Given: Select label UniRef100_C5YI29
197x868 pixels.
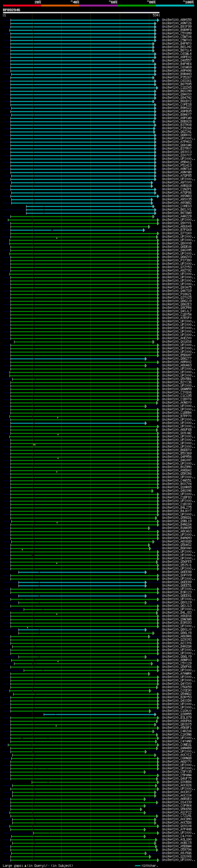Looking at the screenshot, I should (x=177, y=664).
